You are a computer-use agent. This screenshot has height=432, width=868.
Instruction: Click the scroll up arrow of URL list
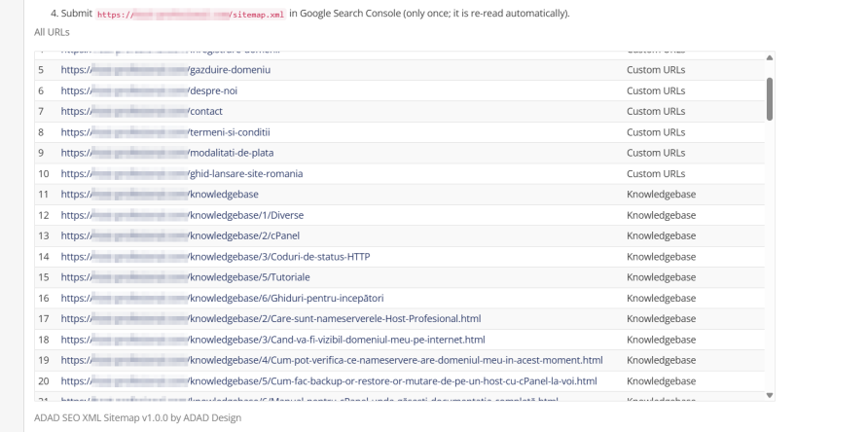[x=770, y=57]
